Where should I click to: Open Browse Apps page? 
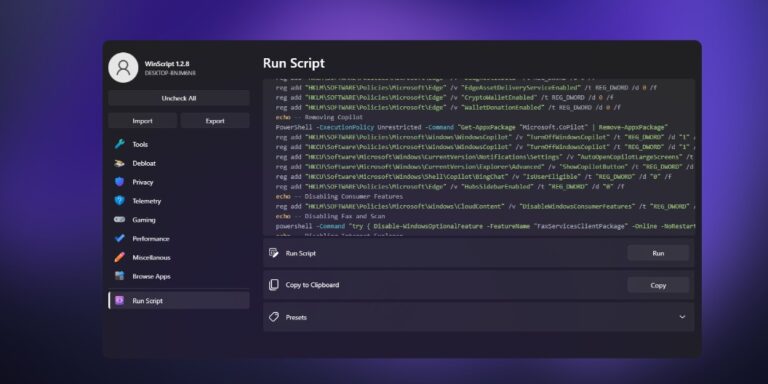179,276
